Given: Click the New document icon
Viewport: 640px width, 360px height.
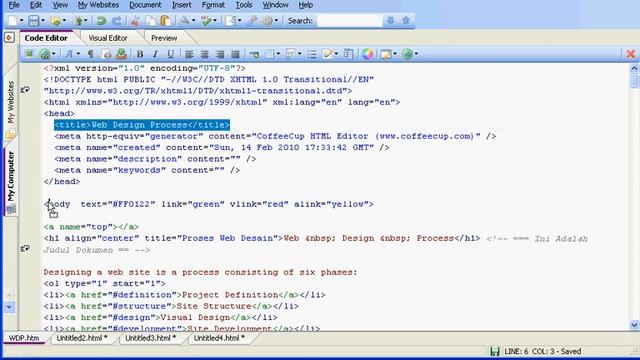Looking at the screenshot, I should point(13,20).
